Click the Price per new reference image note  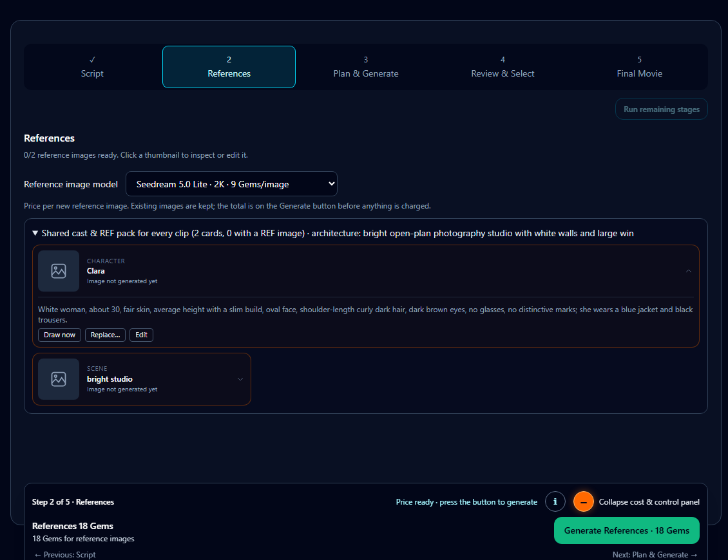click(x=227, y=206)
